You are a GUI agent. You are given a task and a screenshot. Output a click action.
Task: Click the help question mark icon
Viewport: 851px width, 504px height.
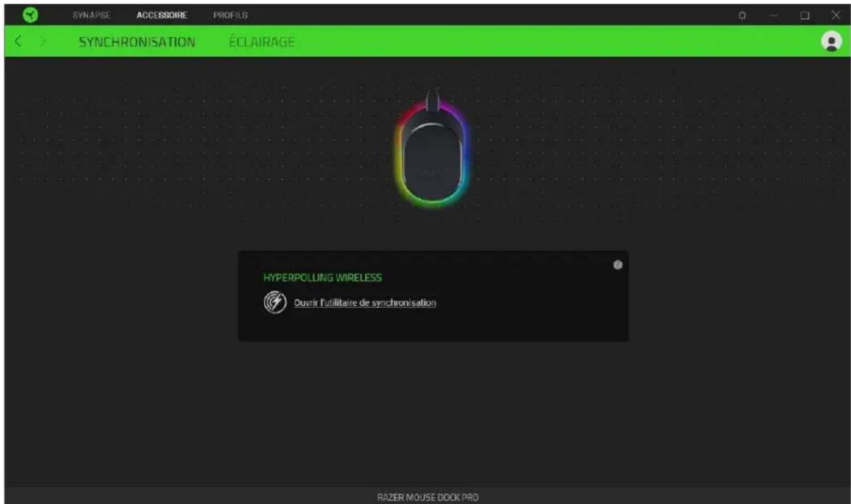coord(617,265)
